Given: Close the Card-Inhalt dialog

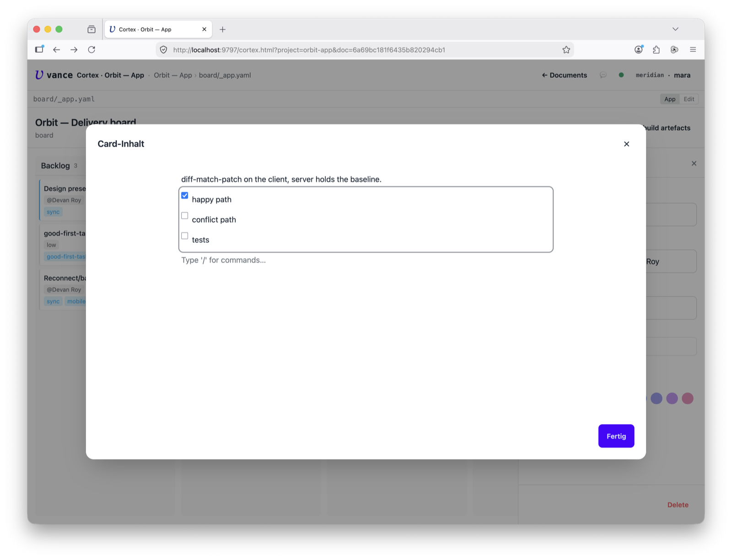Looking at the screenshot, I should coord(626,144).
